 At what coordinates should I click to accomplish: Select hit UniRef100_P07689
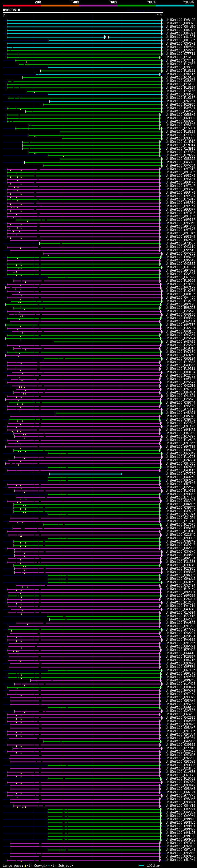click(180, 782)
